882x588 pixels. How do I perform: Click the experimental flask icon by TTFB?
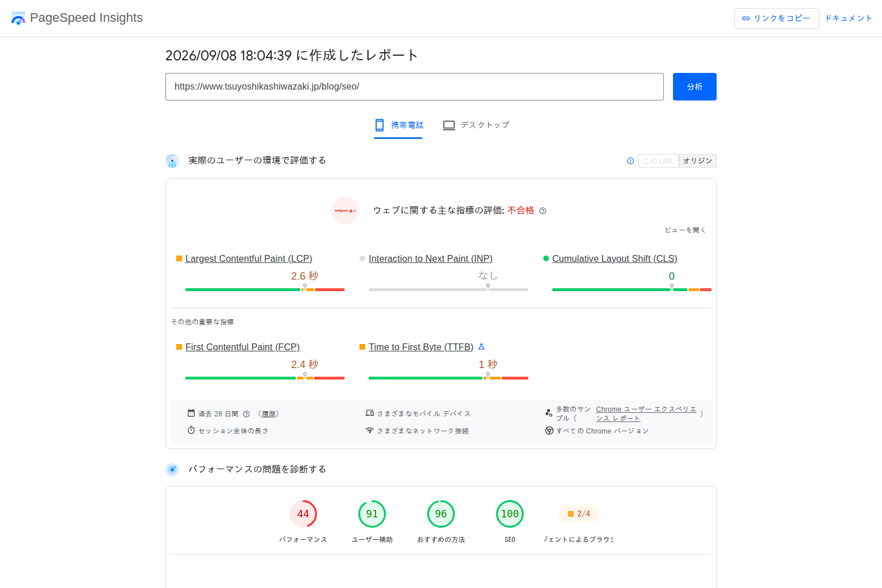point(482,347)
